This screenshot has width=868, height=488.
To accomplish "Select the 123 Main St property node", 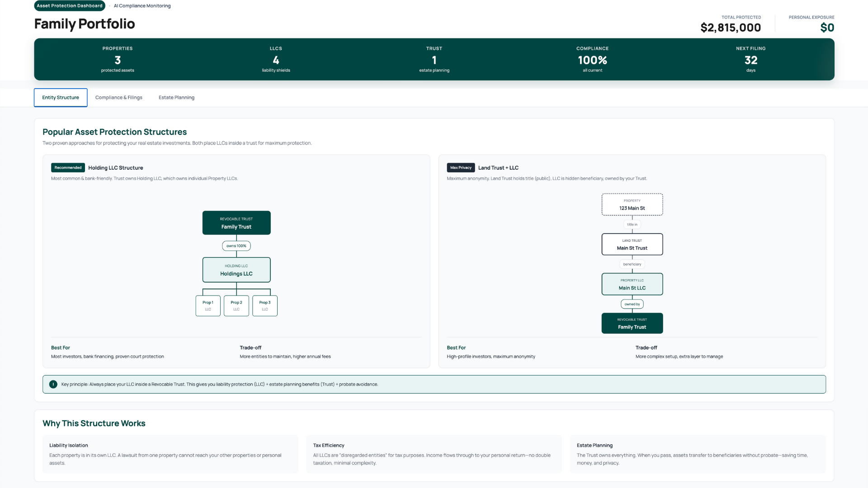I will pyautogui.click(x=632, y=205).
